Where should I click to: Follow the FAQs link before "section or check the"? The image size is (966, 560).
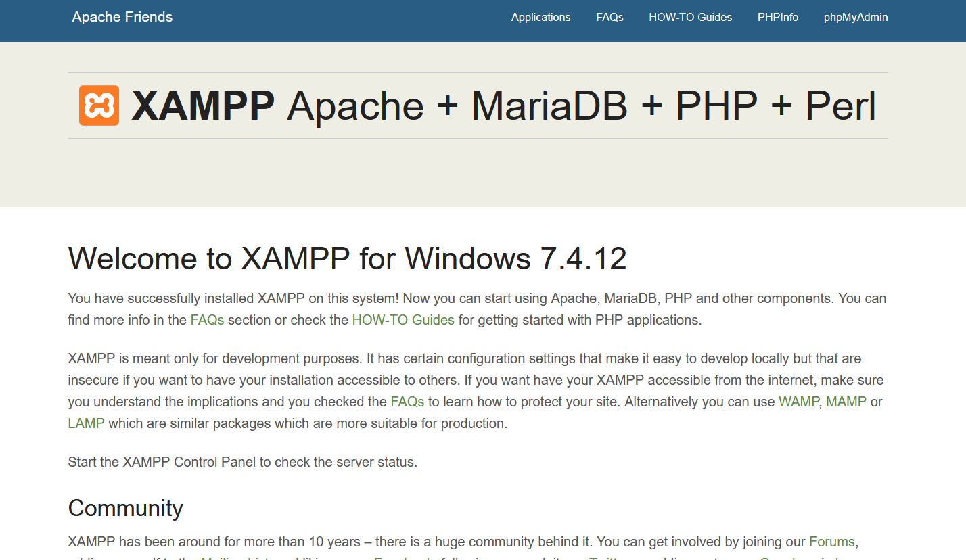[207, 320]
